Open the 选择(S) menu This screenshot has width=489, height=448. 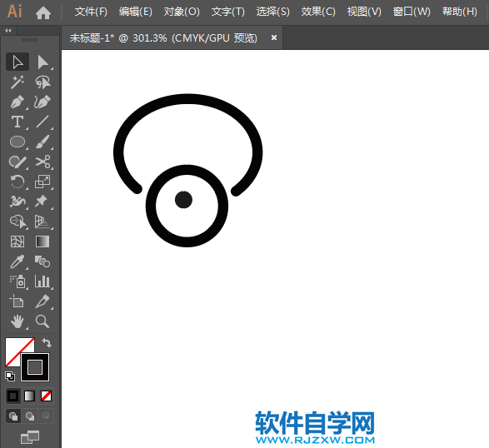pos(273,12)
